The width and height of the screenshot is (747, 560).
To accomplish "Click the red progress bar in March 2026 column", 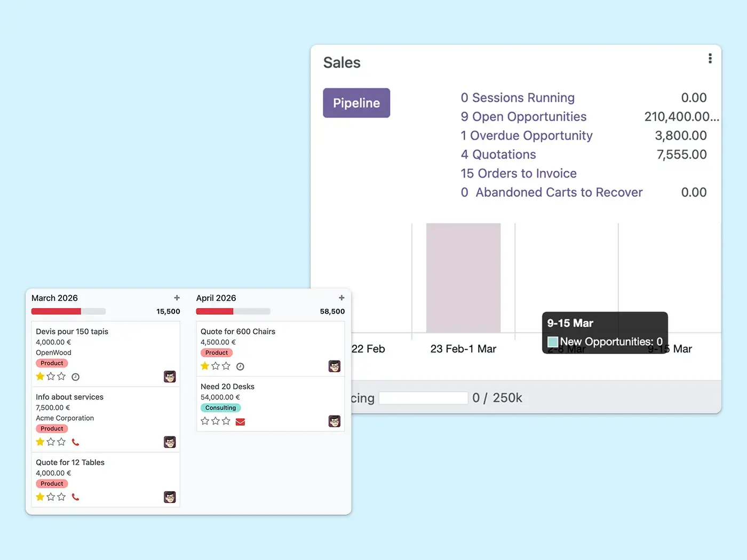I will 56,311.
